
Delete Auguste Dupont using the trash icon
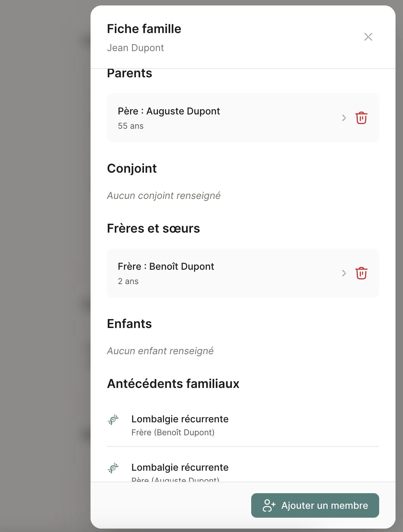361,118
